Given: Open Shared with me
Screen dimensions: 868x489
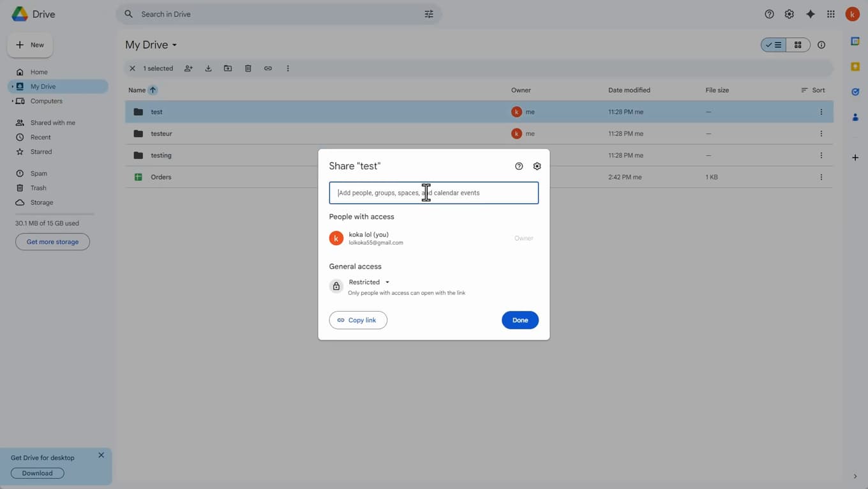Looking at the screenshot, I should click(53, 123).
